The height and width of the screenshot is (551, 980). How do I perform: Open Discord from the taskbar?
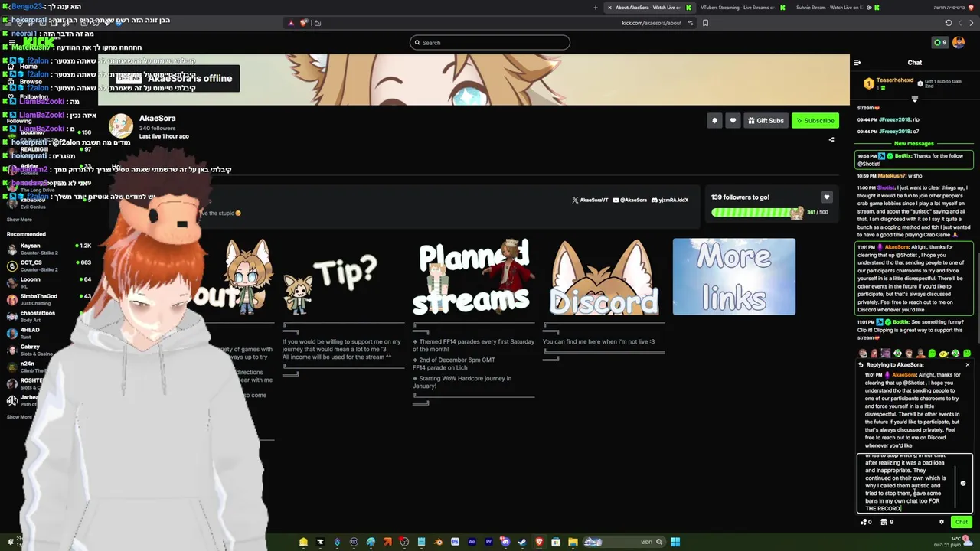(505, 542)
